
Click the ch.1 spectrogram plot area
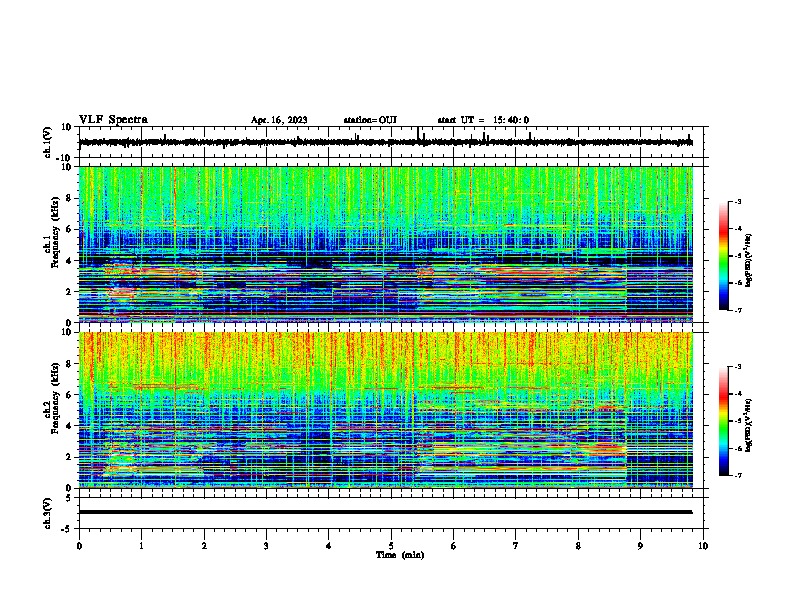click(x=386, y=244)
